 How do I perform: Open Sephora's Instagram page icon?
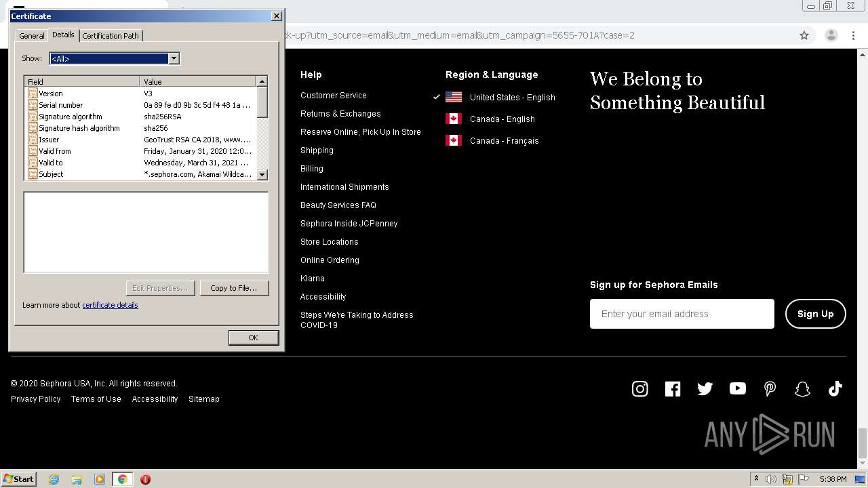(x=639, y=388)
